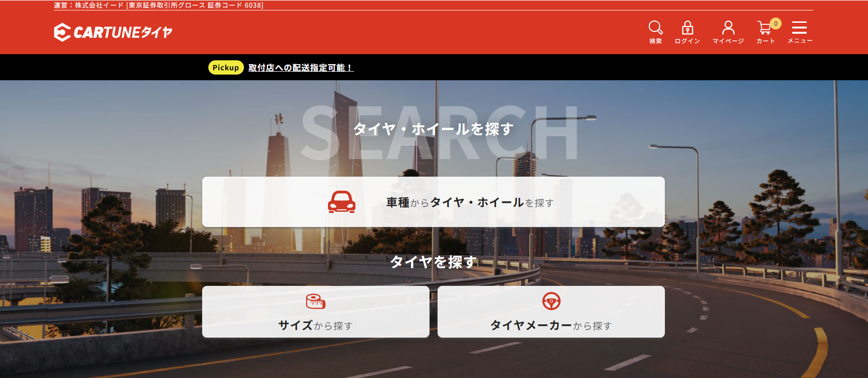Click the yellow cart count badge

(x=775, y=23)
